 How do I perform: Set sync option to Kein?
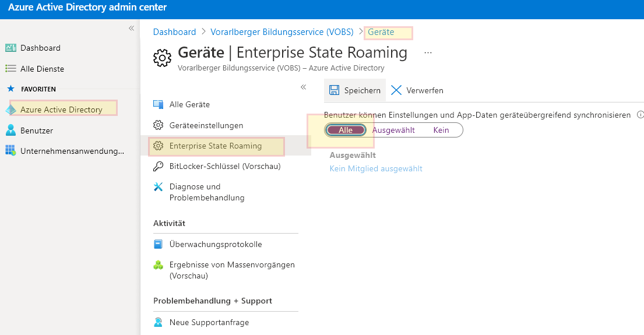click(x=441, y=130)
